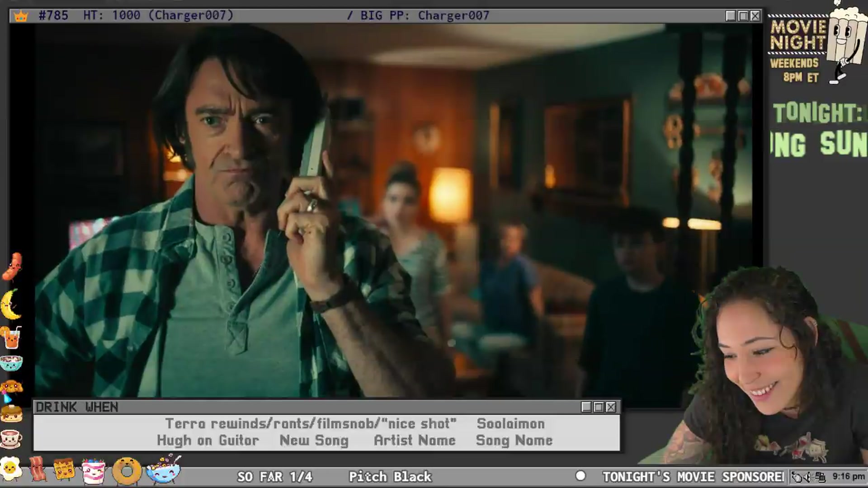
Task: Click the first system tray icon
Action: [x=798, y=477]
